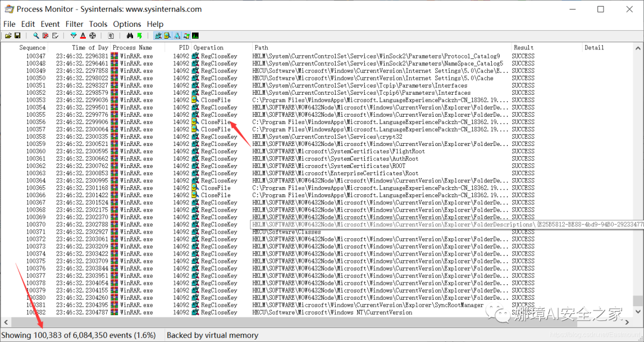This screenshot has width=644, height=342.
Task: Open the Filter dialog via the funnel icon
Action: (x=73, y=36)
